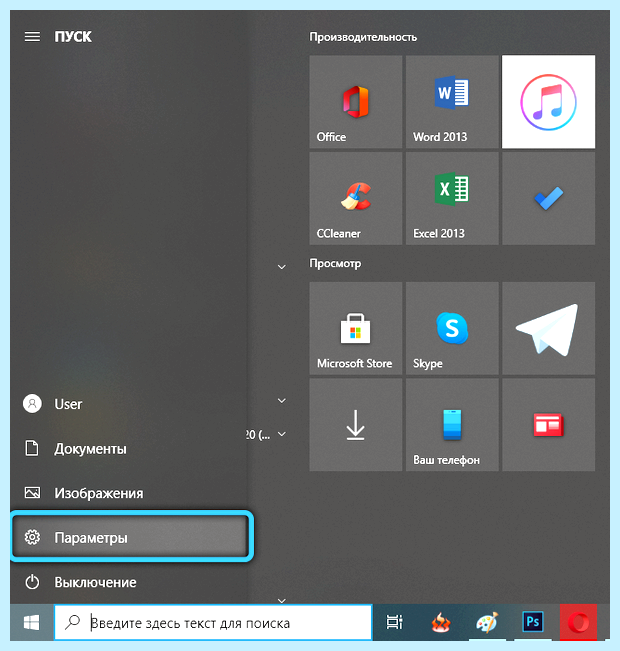620x651 pixels.
Task: Open Microsoft Store tile
Action: click(355, 328)
